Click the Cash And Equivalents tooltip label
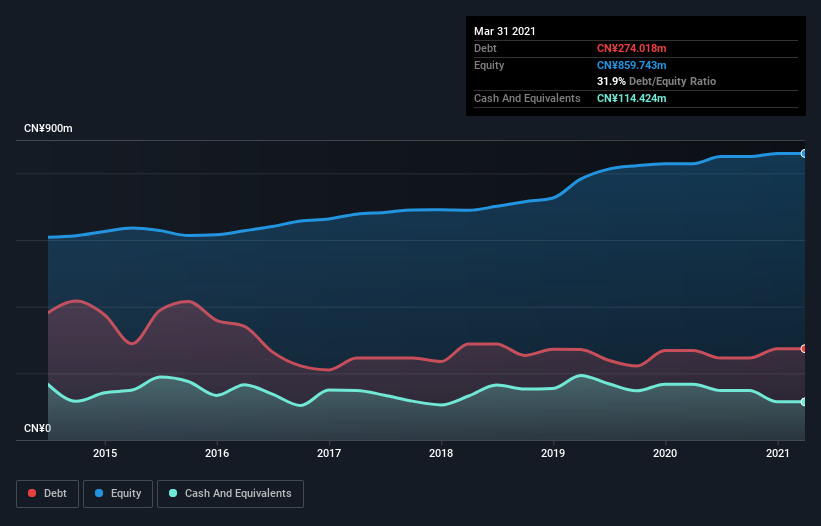 [x=527, y=98]
